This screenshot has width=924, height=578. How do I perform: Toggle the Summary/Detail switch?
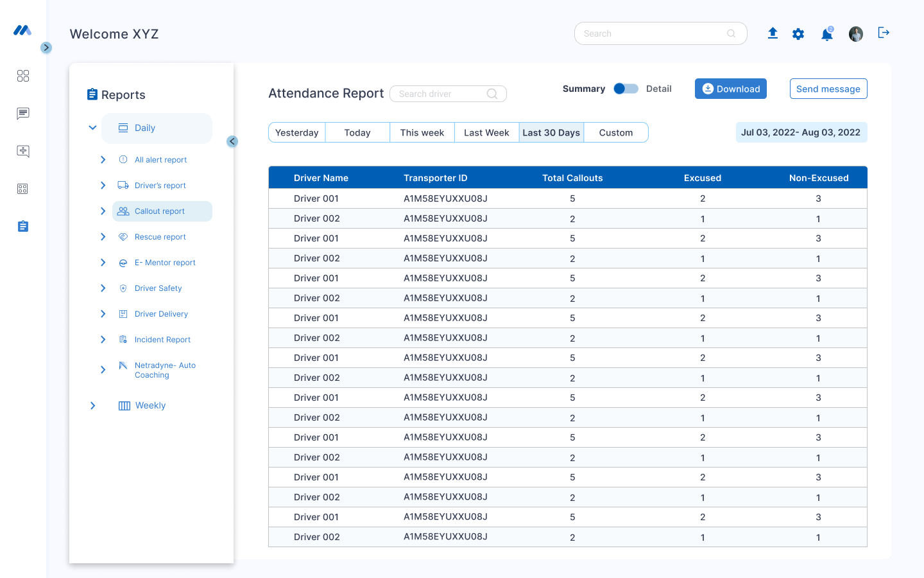(626, 89)
